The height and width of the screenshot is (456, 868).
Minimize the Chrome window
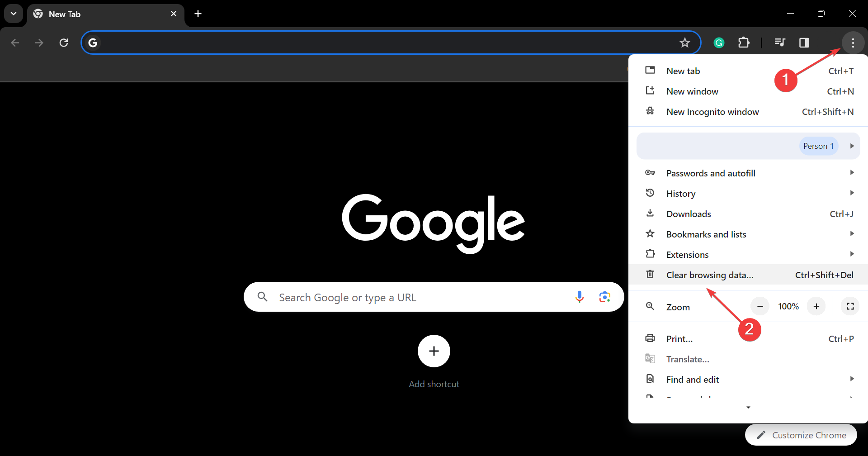790,14
